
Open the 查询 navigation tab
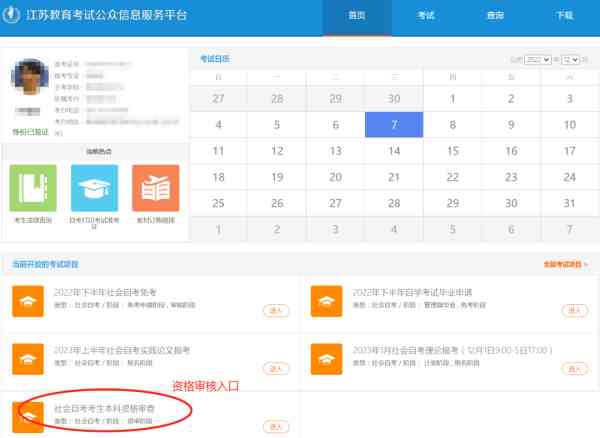[495, 16]
